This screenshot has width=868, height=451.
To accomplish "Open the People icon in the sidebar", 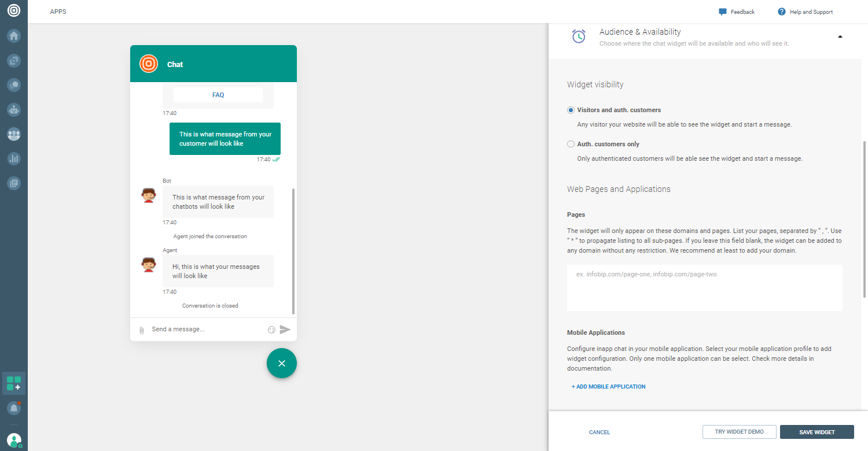I will pyautogui.click(x=14, y=134).
